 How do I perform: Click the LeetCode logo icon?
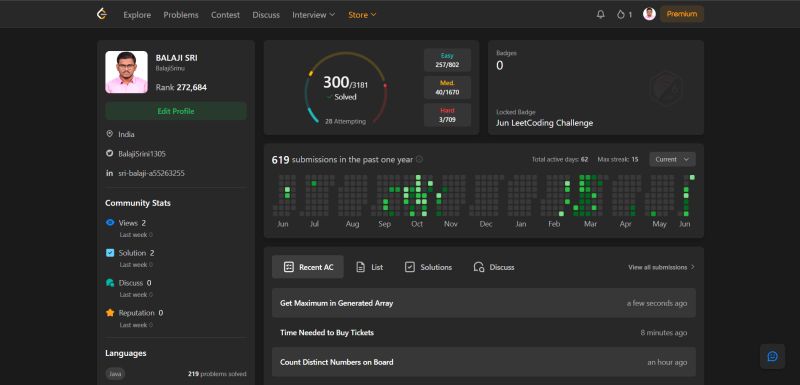tap(102, 14)
